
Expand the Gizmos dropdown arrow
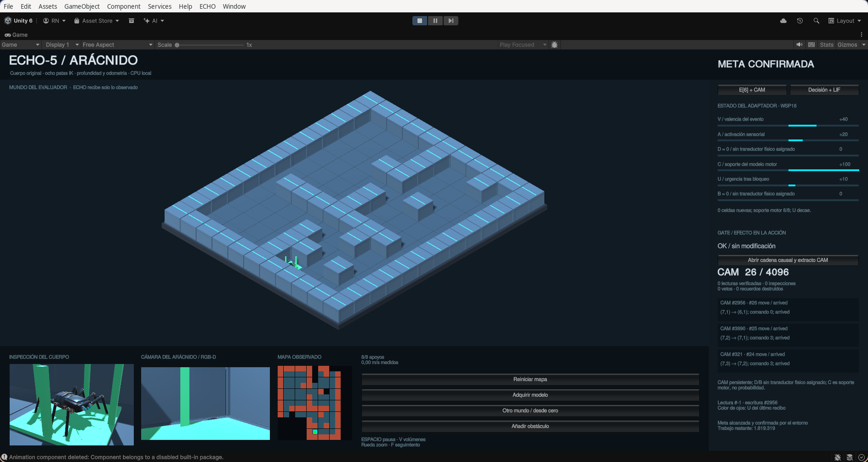(863, 45)
